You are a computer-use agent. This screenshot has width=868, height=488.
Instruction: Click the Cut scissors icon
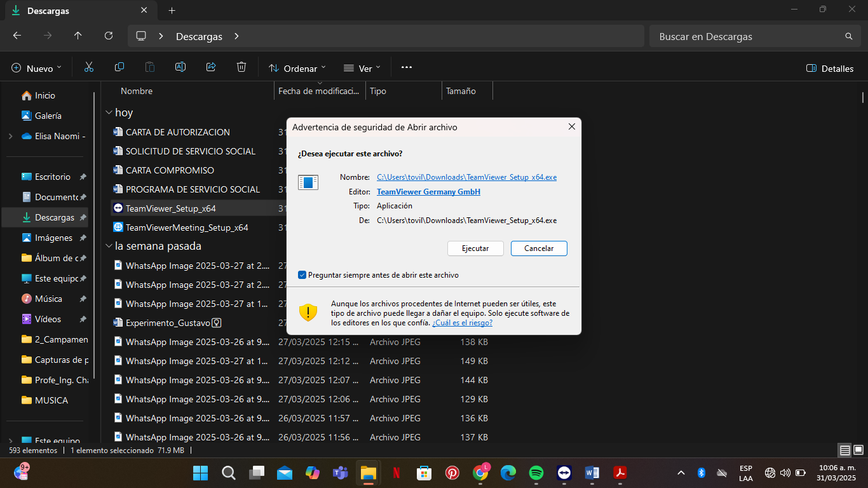coord(89,67)
